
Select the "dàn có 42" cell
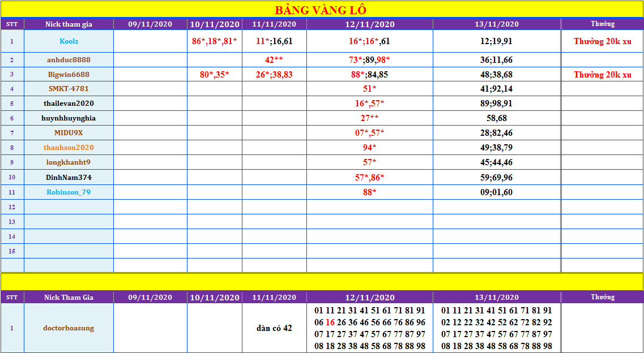(274, 328)
